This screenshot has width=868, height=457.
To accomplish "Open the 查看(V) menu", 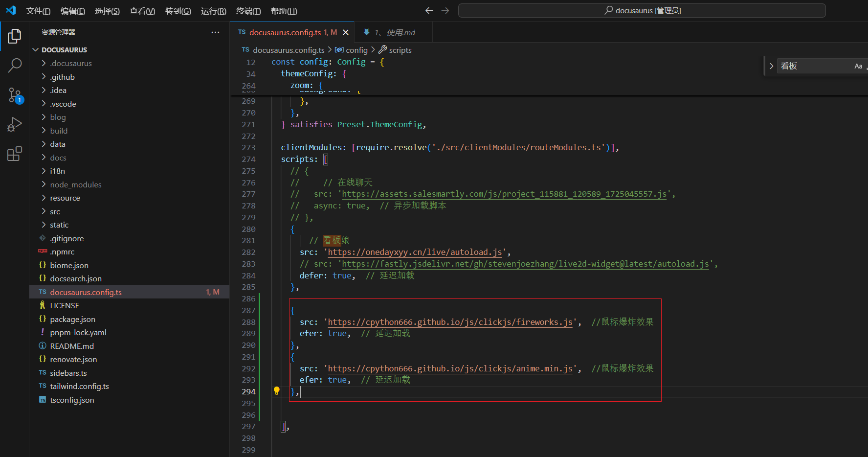I will pos(142,11).
